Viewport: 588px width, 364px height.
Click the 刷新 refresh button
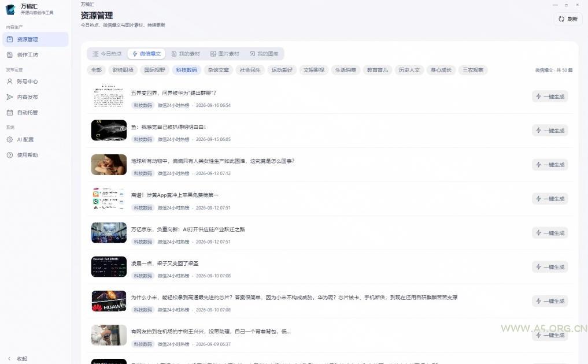(568, 18)
